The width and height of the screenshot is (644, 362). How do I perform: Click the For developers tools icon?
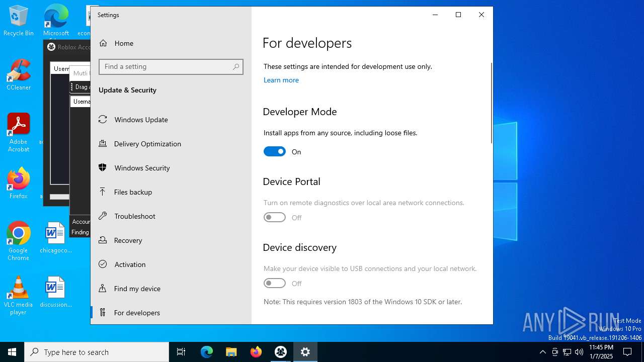pyautogui.click(x=103, y=312)
